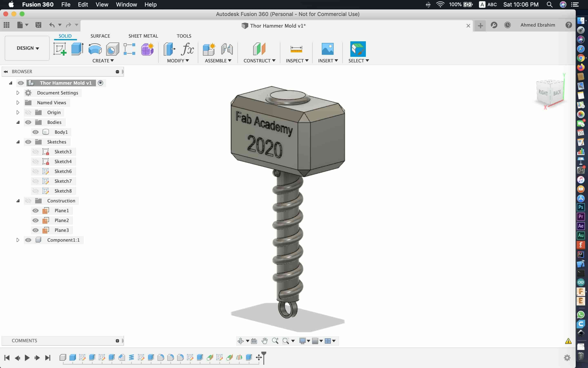Click the Look At icon
The image size is (588, 368).
pos(254,341)
